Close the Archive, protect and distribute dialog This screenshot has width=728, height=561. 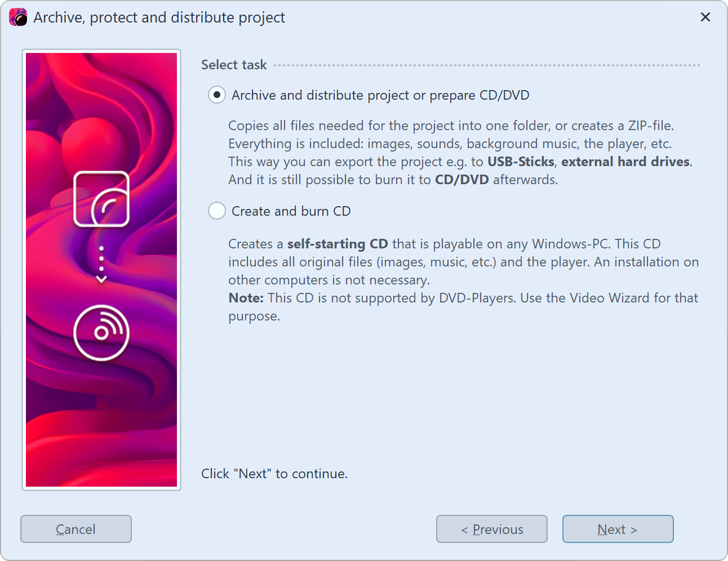(x=705, y=17)
